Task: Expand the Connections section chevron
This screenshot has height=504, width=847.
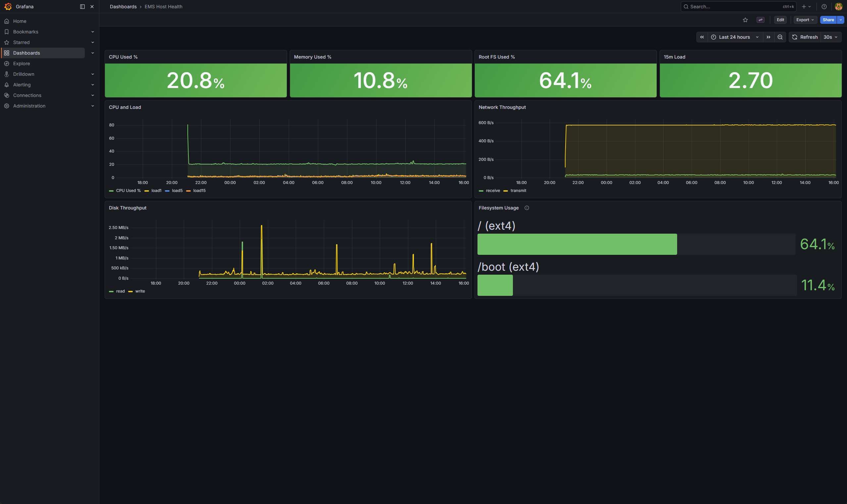Action: (92, 95)
